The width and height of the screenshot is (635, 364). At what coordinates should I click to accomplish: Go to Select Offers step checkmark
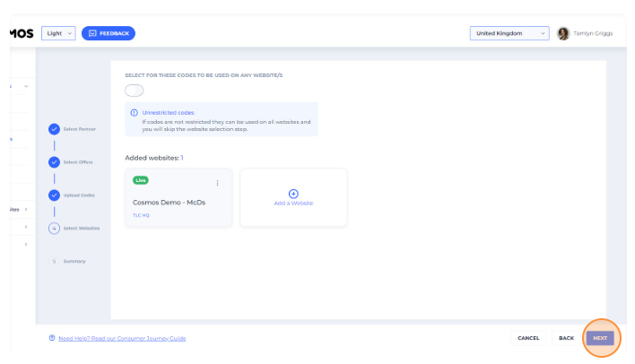54,162
